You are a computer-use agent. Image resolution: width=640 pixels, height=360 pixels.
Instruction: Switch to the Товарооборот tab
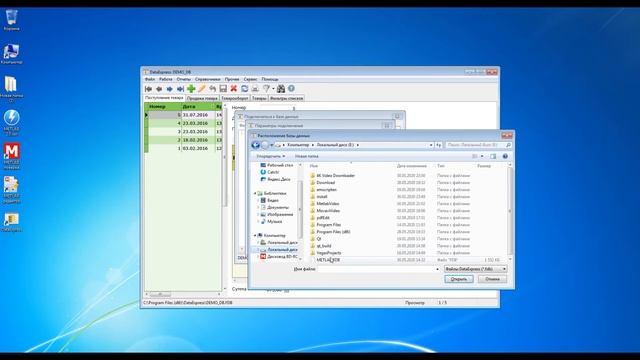pos(235,98)
